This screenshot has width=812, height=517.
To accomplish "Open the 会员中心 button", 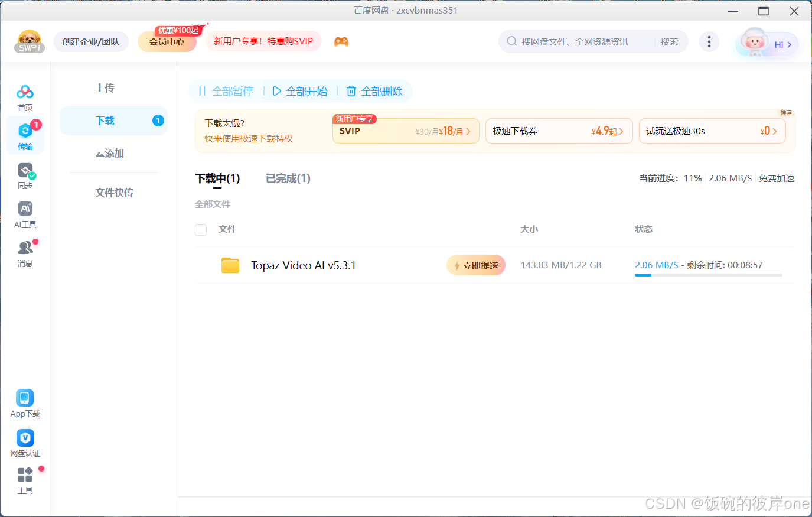I will click(167, 41).
